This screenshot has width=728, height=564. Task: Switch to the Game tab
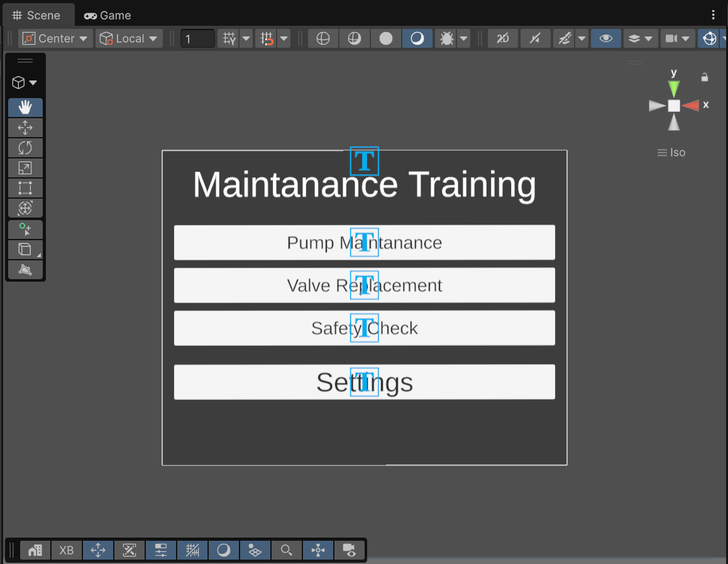point(108,15)
